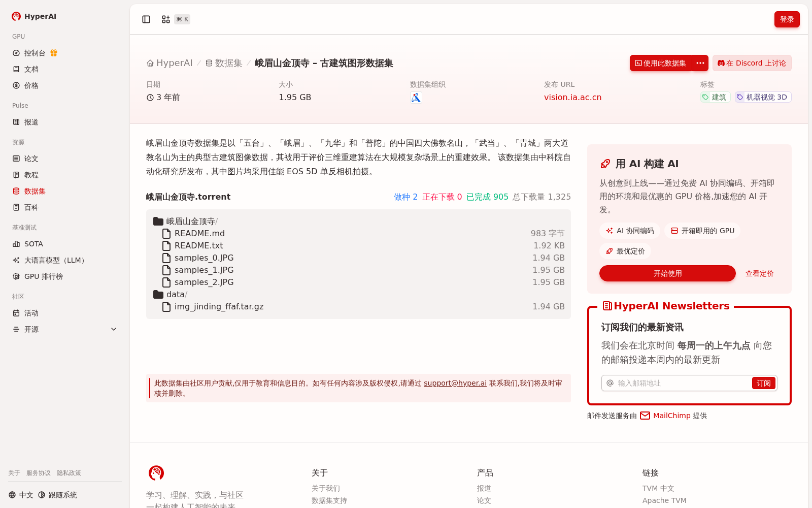
Task: Click HyperAI home breadcrumb
Action: [170, 63]
